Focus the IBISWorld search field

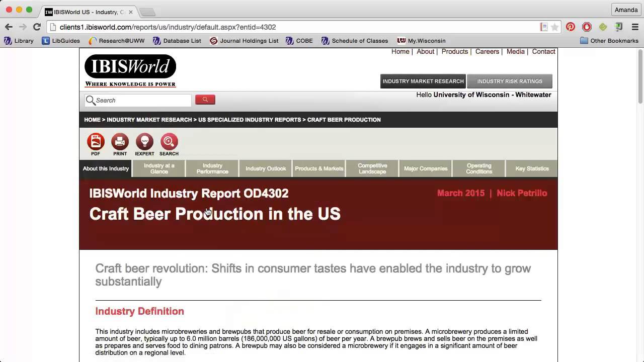(138, 100)
